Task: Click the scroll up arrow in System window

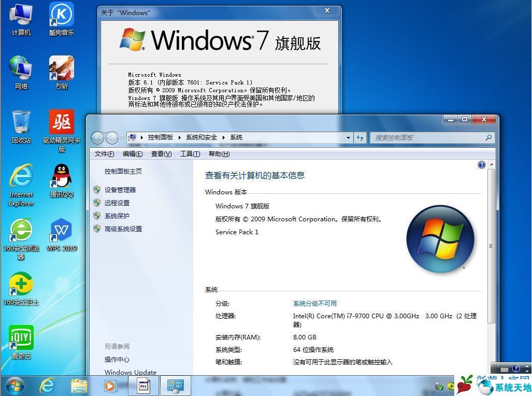Action: [491, 165]
